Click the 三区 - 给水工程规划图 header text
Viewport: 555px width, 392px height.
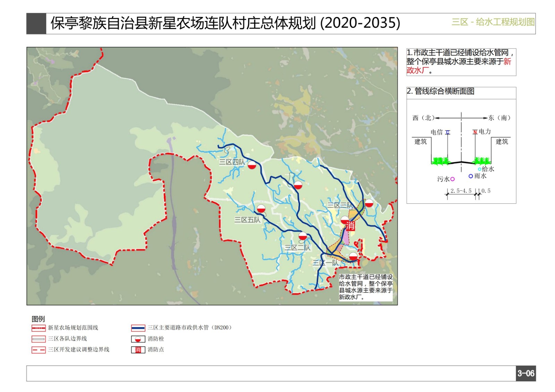(493, 22)
